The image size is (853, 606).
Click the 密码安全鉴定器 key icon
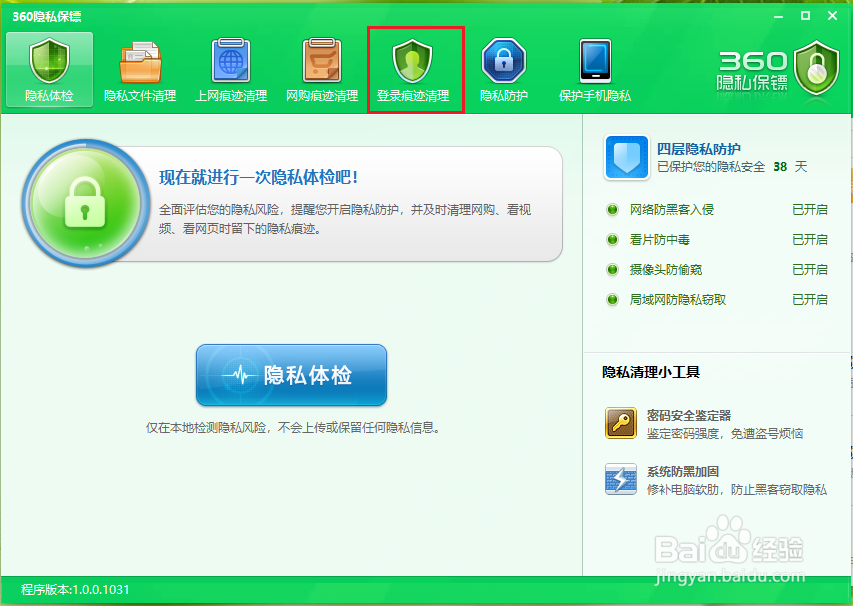(x=621, y=423)
